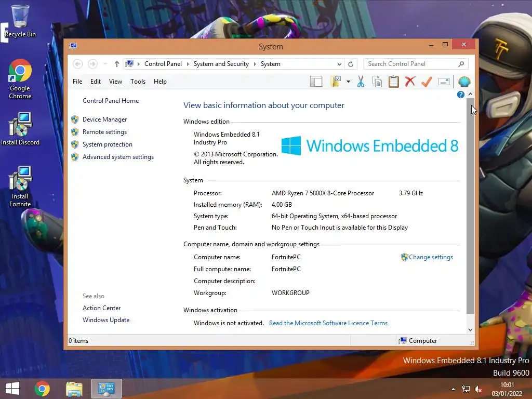Expand the dropdown arrow next to folder options icon
Viewport: 532px width, 399px height.
pos(348,82)
